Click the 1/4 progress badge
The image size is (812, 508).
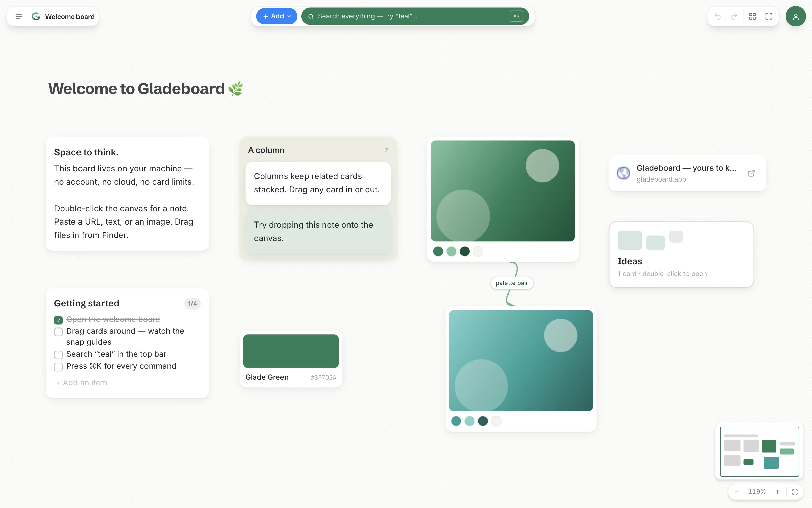(x=192, y=304)
